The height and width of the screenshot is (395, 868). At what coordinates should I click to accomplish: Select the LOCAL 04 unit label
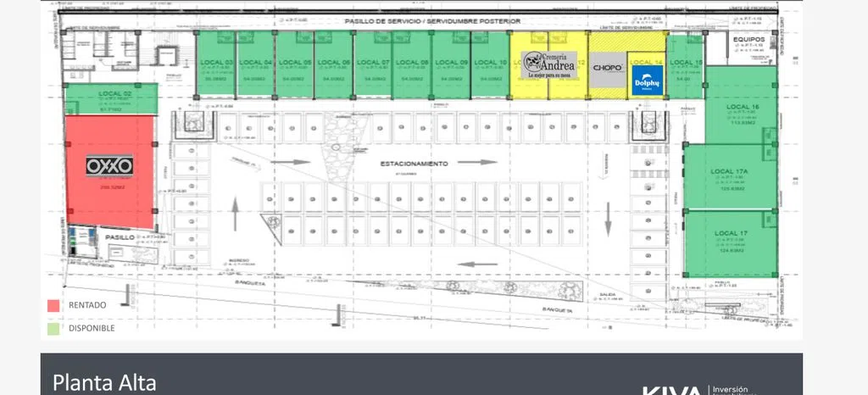coord(255,62)
